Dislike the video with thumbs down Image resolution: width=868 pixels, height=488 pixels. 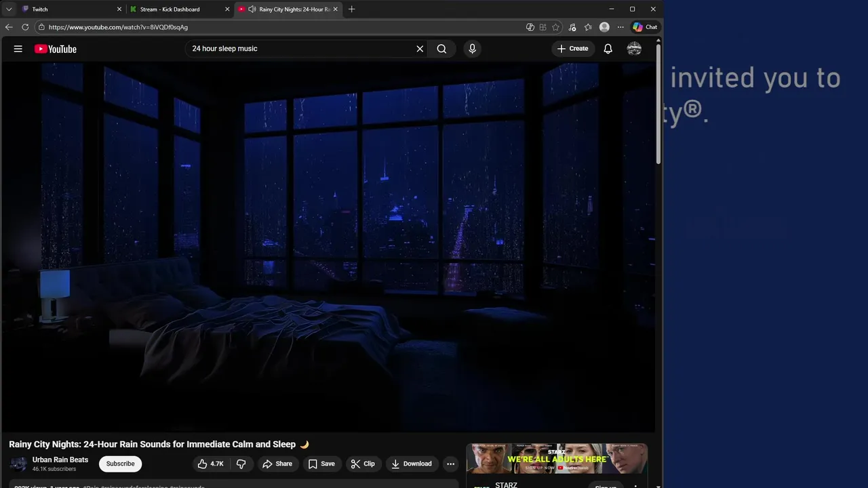tap(241, 464)
